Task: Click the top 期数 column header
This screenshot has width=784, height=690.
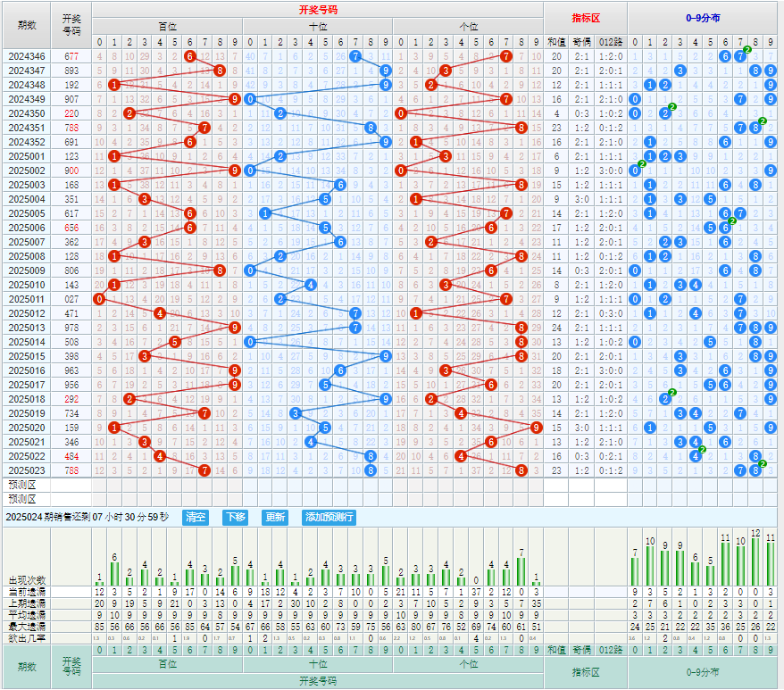Action: coord(26,24)
